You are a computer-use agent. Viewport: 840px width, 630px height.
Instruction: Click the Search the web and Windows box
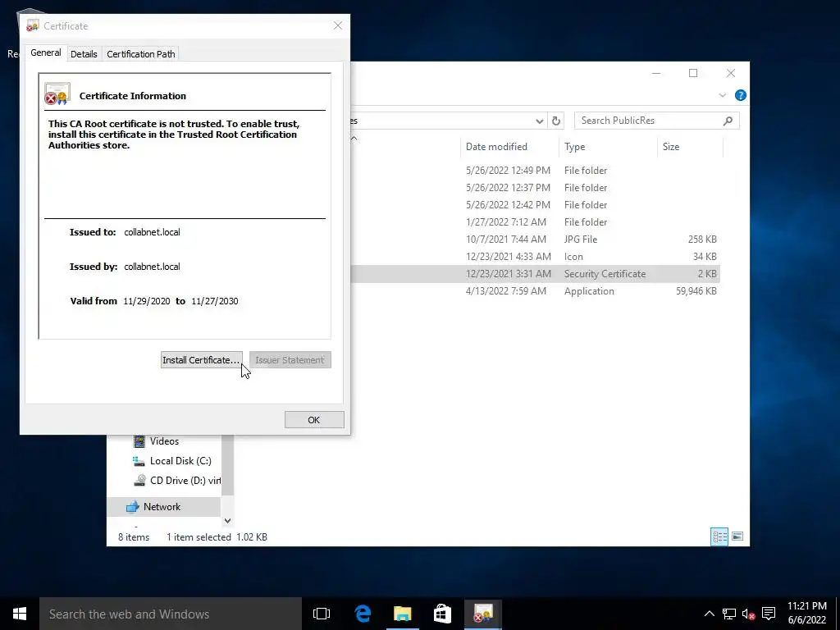point(171,614)
